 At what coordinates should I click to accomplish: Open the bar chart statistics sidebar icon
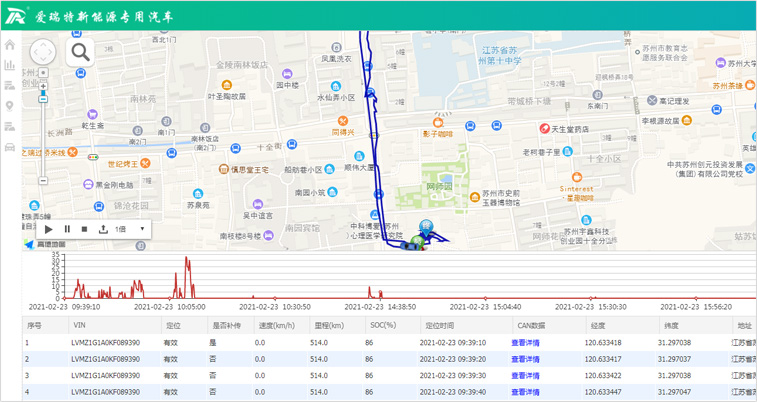10,65
